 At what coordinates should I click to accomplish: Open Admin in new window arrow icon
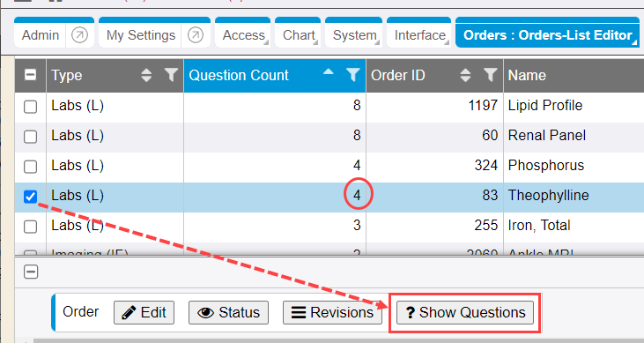tap(79, 35)
